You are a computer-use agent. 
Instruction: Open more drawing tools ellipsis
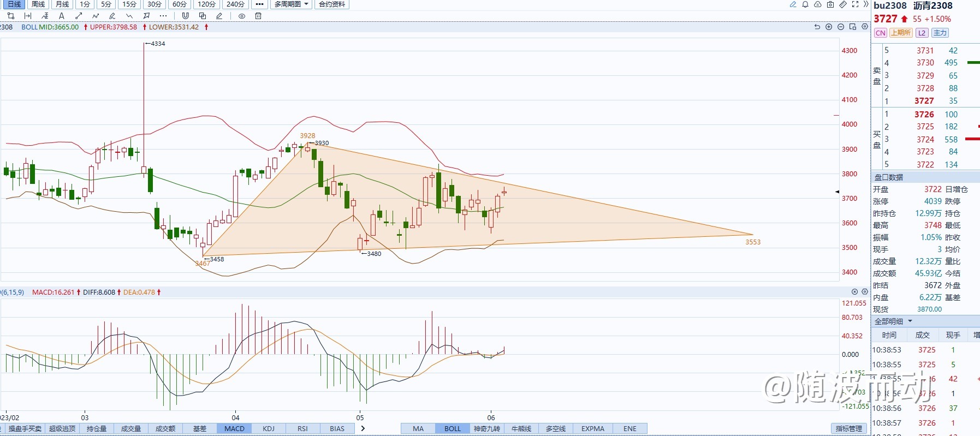pyautogui.click(x=163, y=16)
